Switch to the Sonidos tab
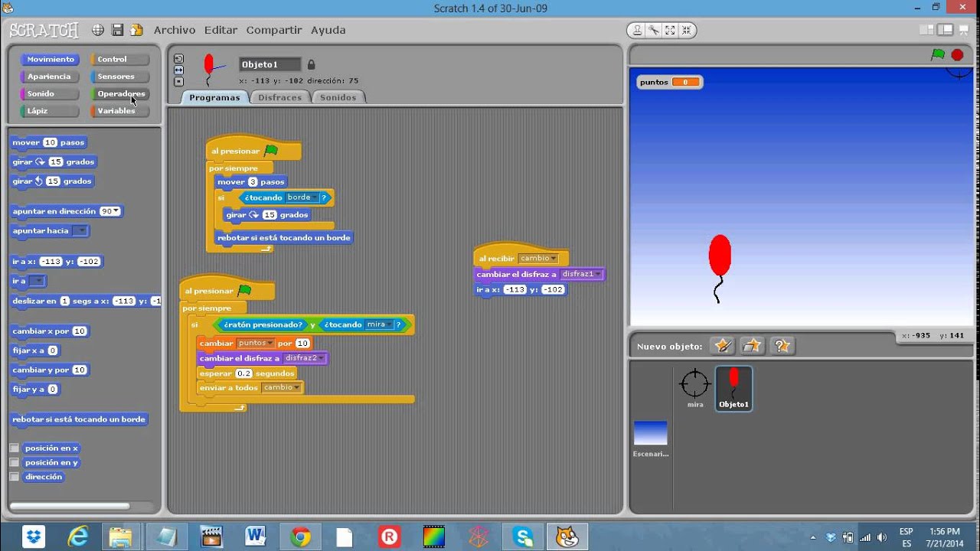 coord(338,97)
